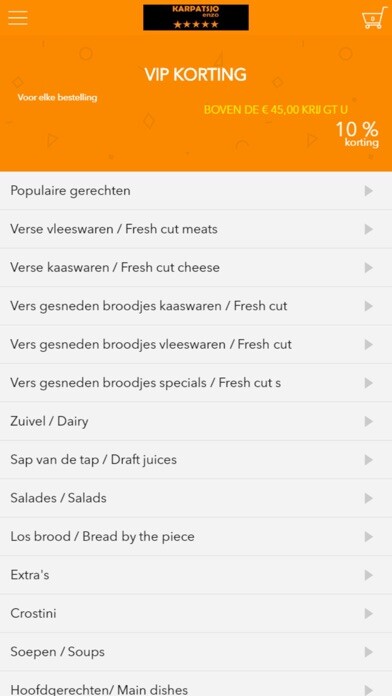Expand Verse kaaswaren / Fresh cut cheese
The width and height of the screenshot is (392, 696).
pos(196,268)
